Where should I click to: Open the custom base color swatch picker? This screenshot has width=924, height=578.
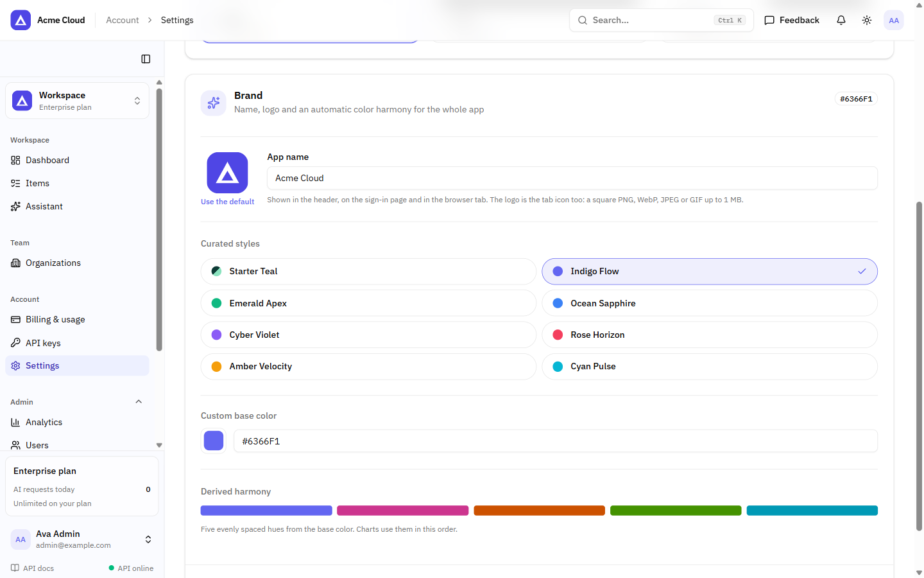(214, 441)
